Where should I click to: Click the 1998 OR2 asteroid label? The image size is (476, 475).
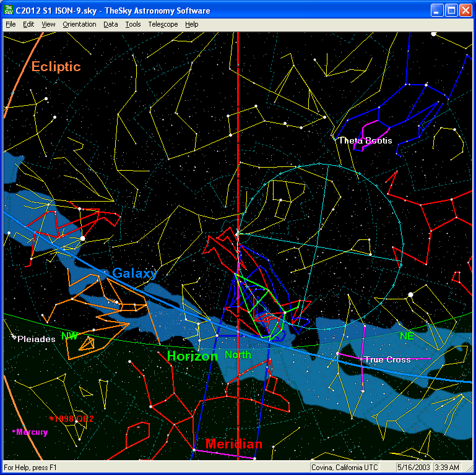[74, 419]
